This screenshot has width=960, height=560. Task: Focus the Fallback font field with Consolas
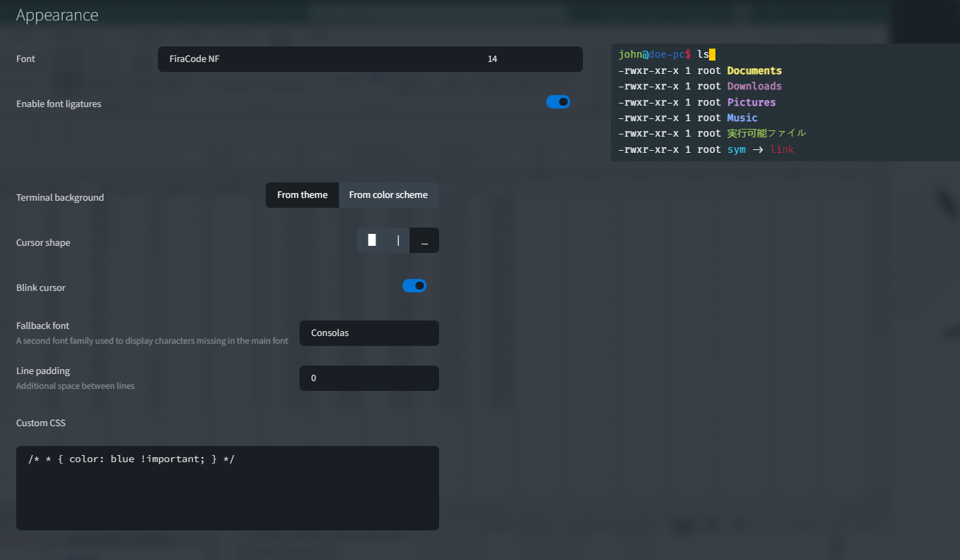click(x=369, y=333)
